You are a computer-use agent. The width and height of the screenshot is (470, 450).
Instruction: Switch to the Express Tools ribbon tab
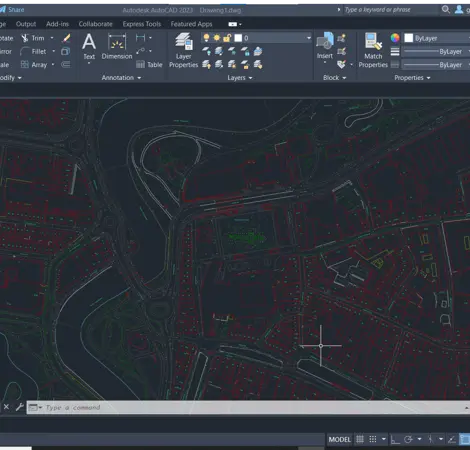[142, 24]
